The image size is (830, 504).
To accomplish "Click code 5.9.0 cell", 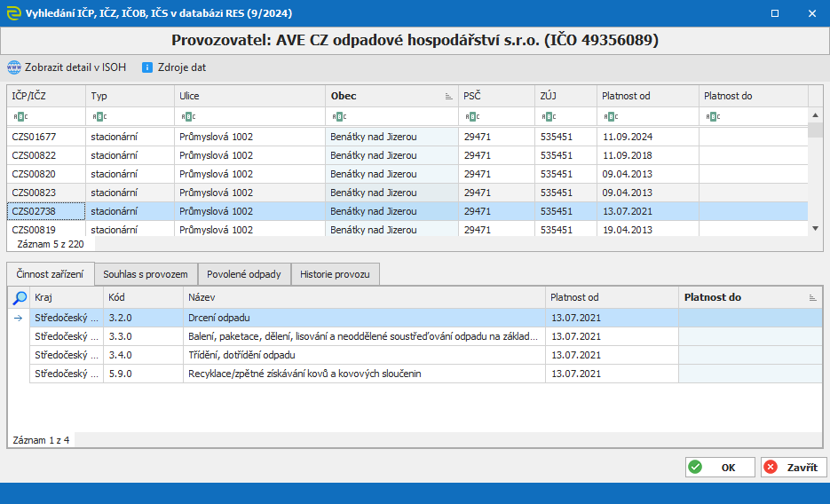I will click(143, 374).
